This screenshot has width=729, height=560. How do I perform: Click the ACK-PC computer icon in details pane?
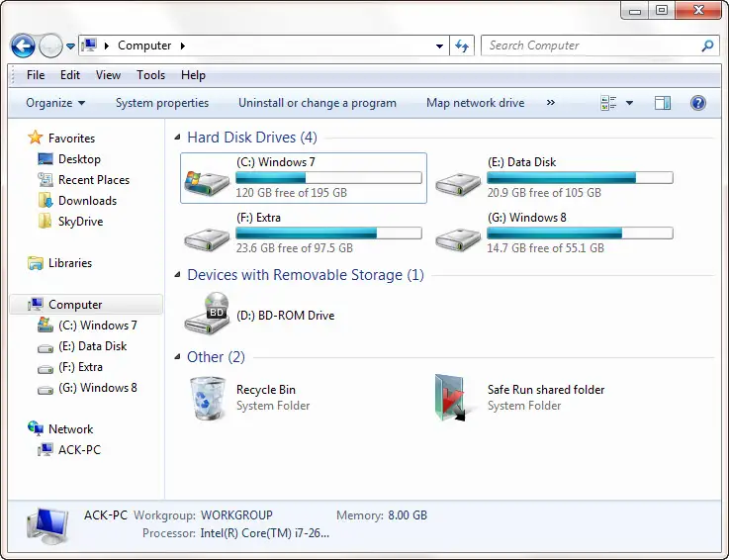pos(47,526)
